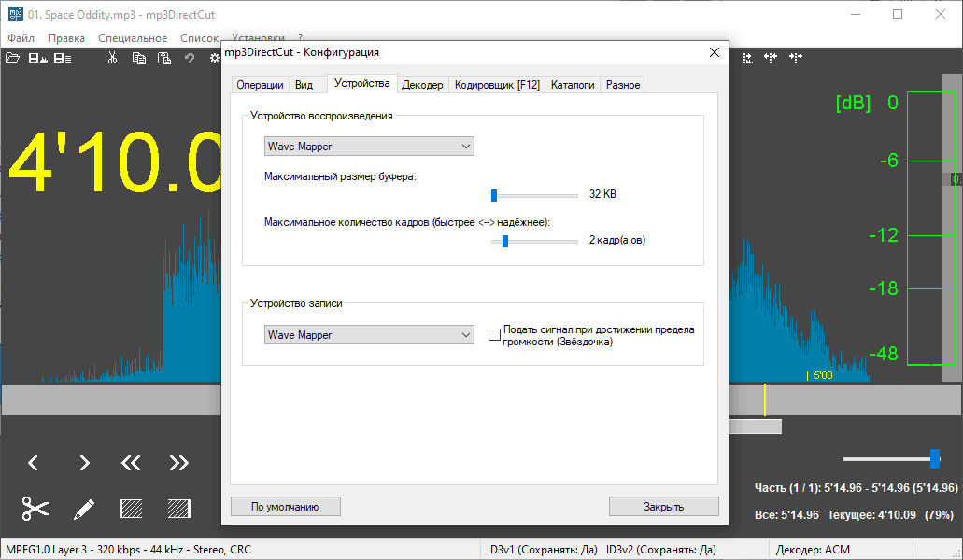The image size is (963, 560).
Task: Click the 32 KB buffer size value
Action: click(602, 194)
